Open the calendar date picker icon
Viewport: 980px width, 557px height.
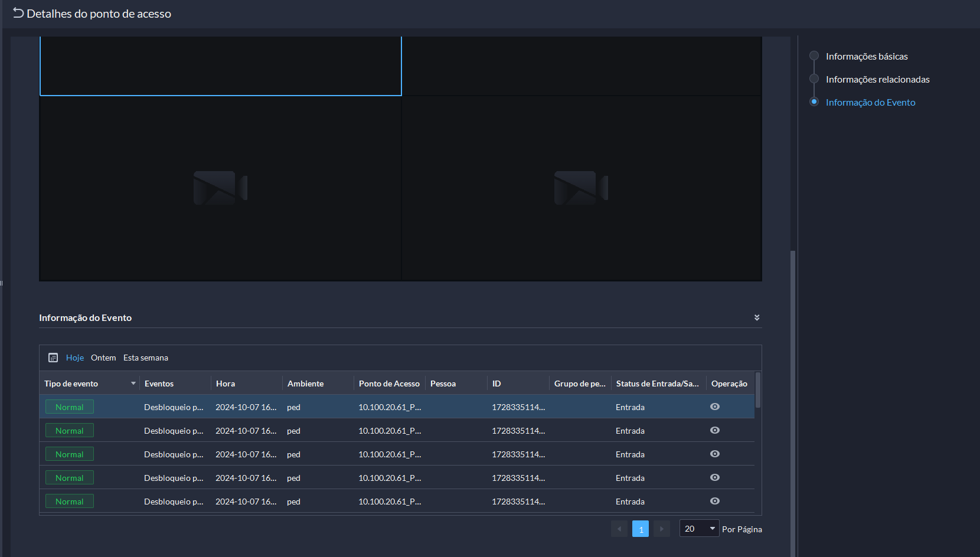click(x=53, y=358)
